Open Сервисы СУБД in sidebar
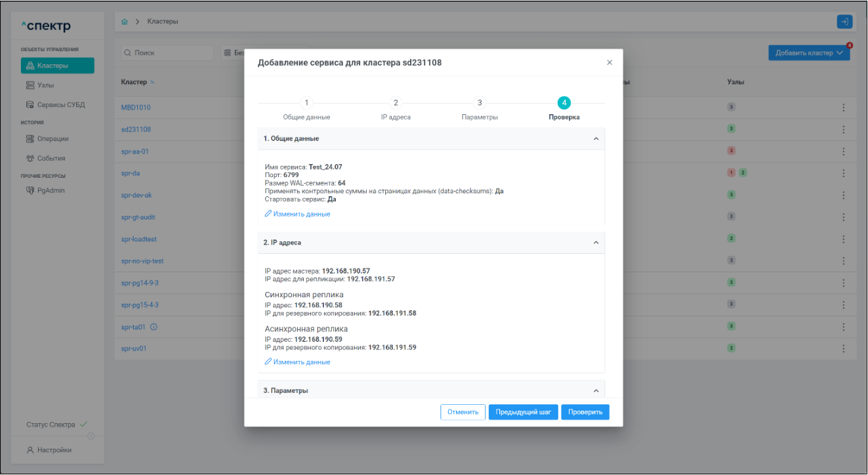Image resolution: width=868 pixels, height=475 pixels. 60,105
